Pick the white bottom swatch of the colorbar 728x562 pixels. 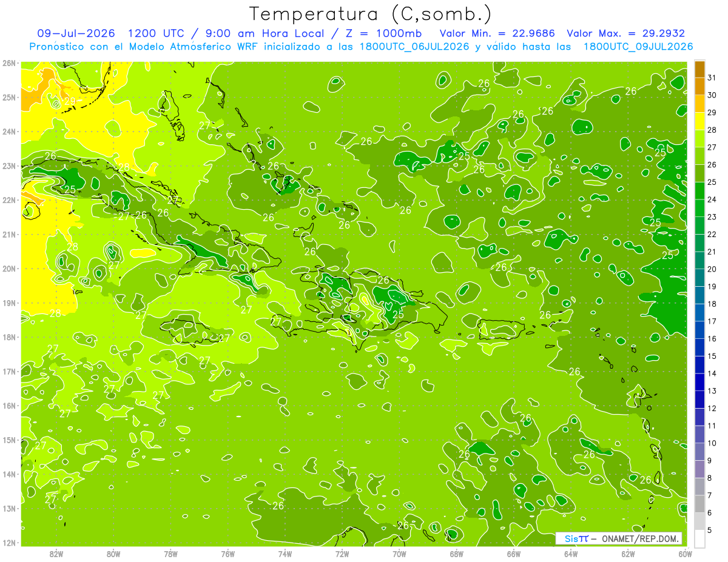(700, 538)
